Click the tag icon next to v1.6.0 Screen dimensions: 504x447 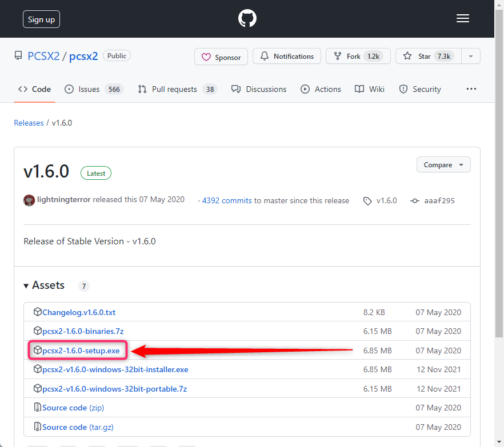click(367, 201)
